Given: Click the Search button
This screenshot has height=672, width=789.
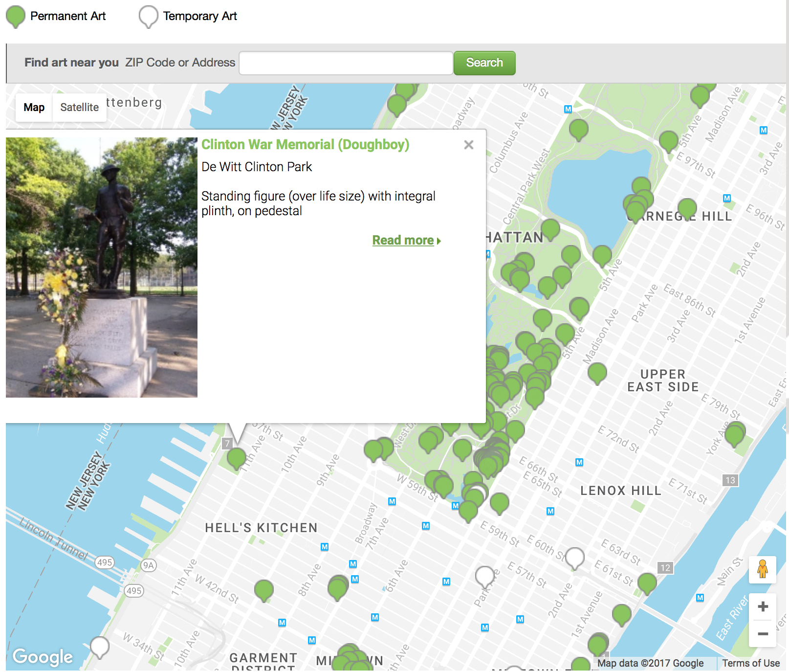Looking at the screenshot, I should click(x=484, y=63).
